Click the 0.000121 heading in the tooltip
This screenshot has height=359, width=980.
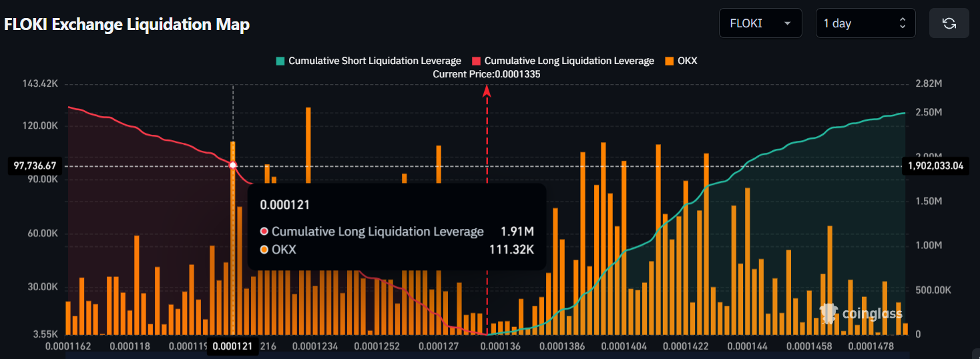[x=284, y=205]
